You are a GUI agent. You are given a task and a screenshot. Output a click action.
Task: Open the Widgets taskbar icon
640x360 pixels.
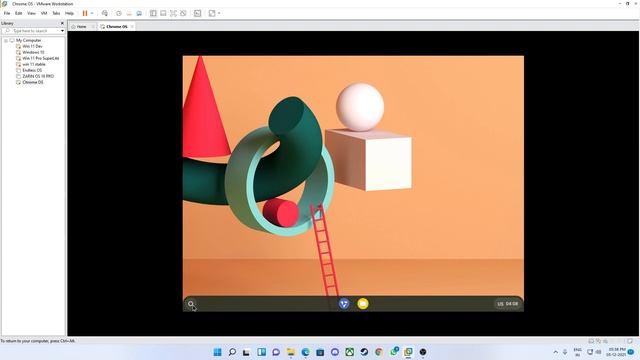pos(261,352)
